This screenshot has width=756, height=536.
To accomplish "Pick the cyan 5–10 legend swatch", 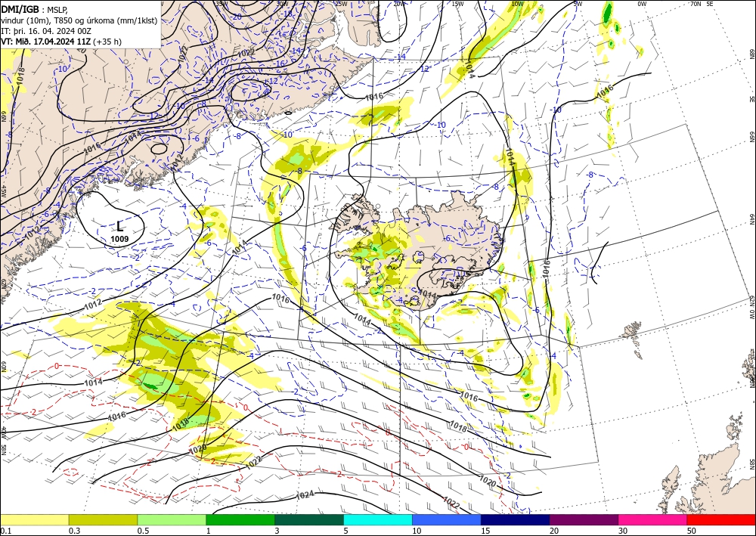I will click(378, 519).
